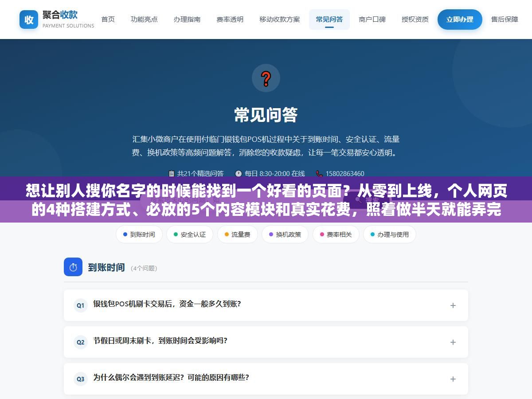Click the red question mark icon
The width and height of the screenshot is (532, 399).
pyautogui.click(x=266, y=78)
